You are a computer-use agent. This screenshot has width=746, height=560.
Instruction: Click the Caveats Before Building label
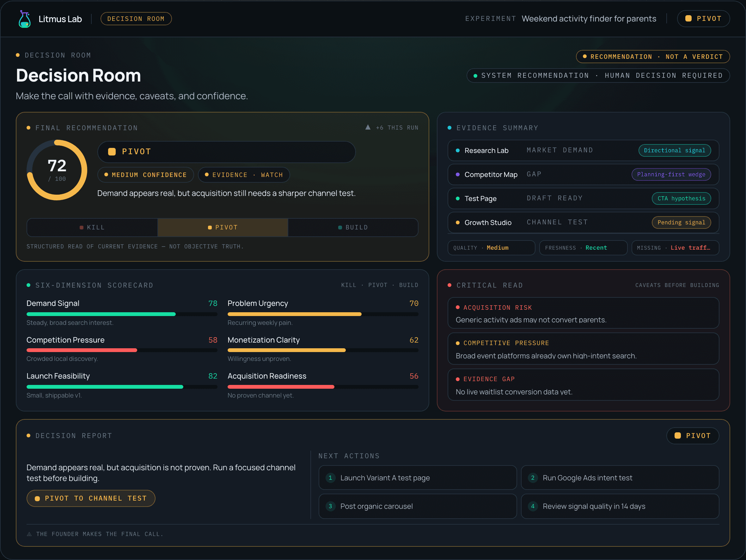677,285
